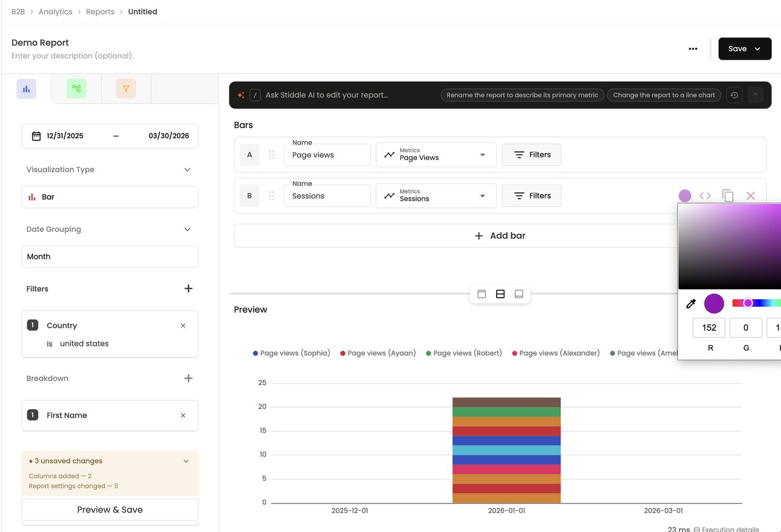This screenshot has height=532, width=781.
Task: Click the Stiddle AI sparkle icon
Action: coord(241,95)
